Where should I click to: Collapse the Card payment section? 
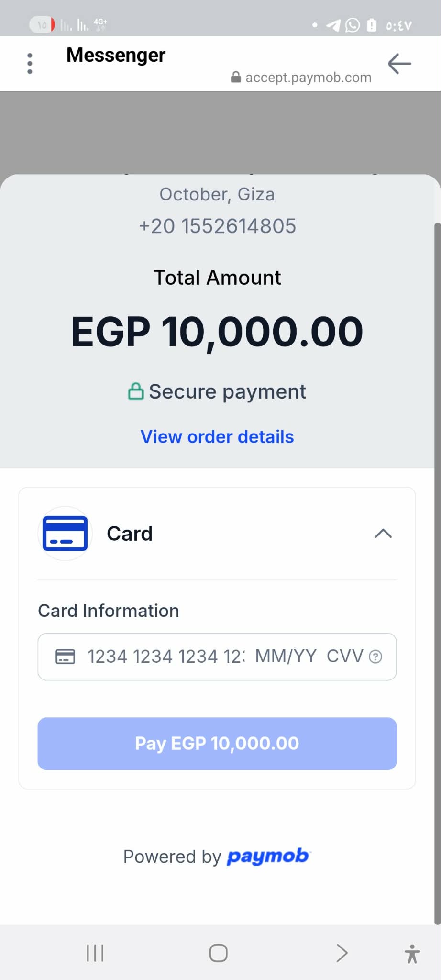click(x=383, y=534)
